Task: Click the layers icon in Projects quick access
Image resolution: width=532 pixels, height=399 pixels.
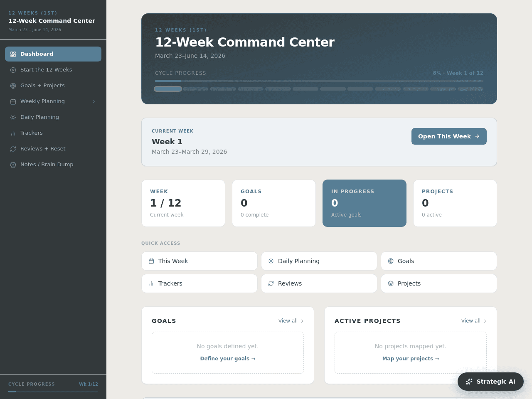Action: pos(391,283)
